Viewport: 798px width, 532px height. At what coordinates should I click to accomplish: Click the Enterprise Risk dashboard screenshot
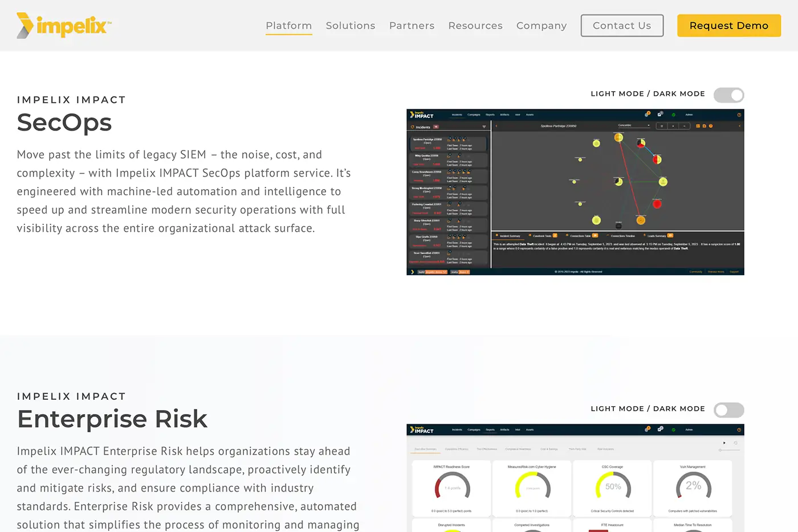pos(575,478)
